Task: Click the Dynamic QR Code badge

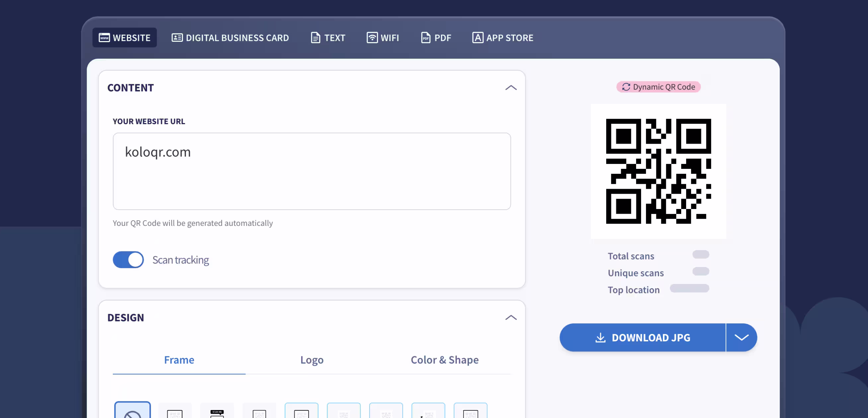Action: (x=658, y=87)
